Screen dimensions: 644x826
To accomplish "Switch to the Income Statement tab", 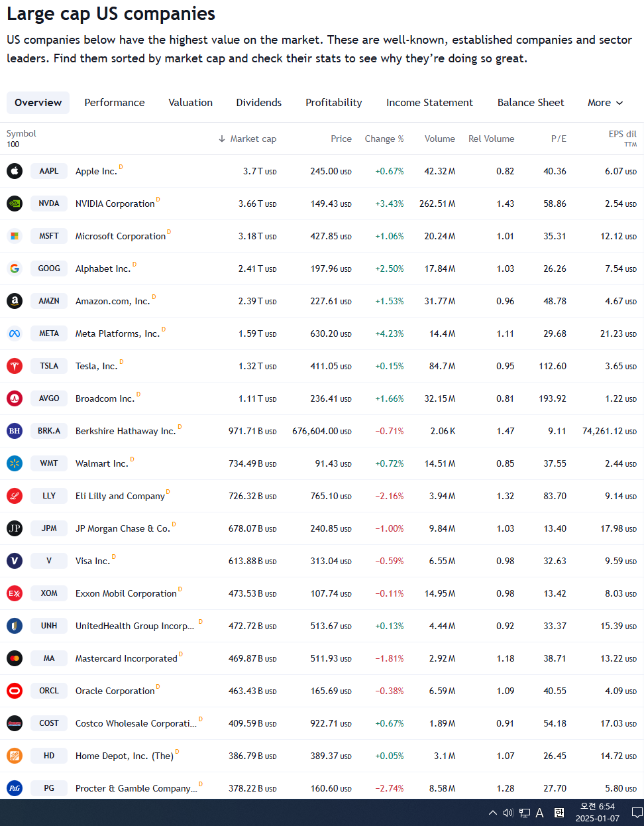I will (x=430, y=103).
